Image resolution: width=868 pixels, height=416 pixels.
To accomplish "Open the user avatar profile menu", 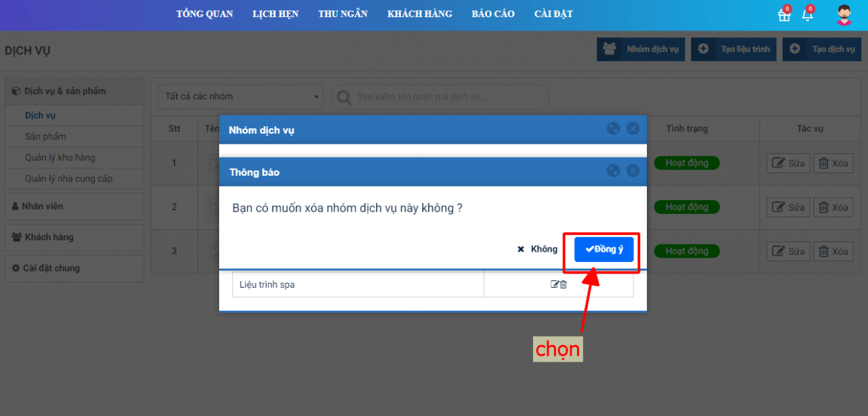I will point(844,15).
